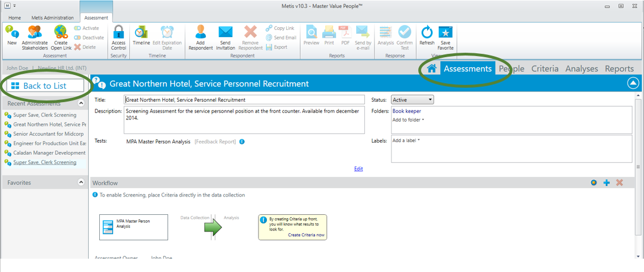644x272 pixels.
Task: Click Delete in the Assessment group
Action: click(x=85, y=47)
